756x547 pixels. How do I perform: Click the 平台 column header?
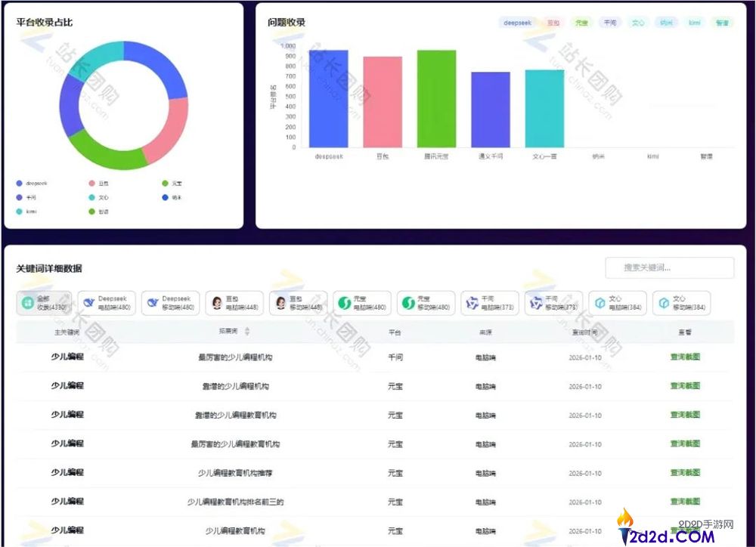[x=395, y=332]
